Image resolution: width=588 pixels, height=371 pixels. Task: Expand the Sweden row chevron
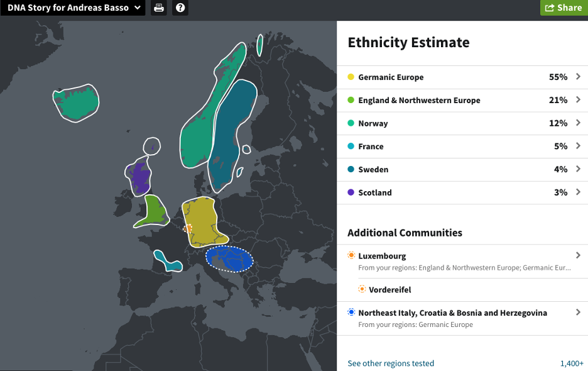[578, 169]
